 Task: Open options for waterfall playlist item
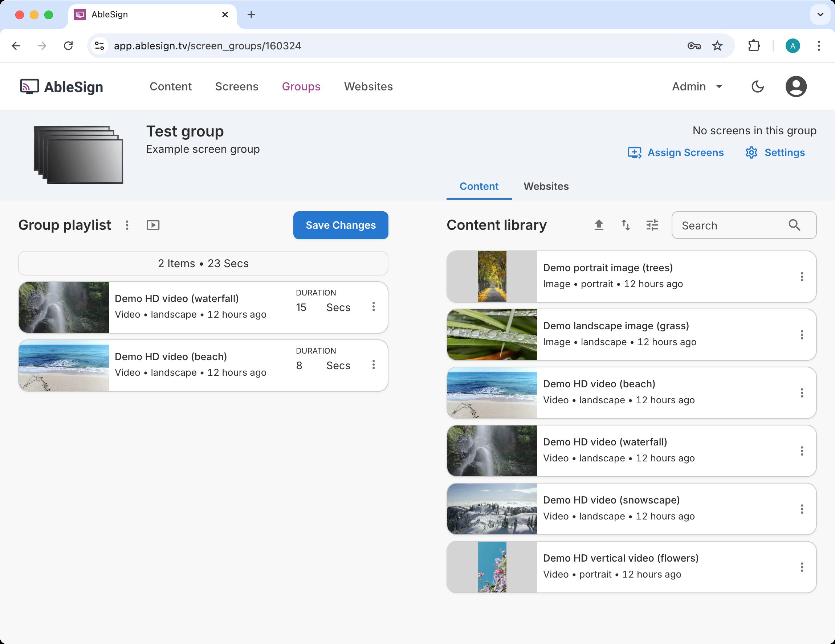tap(374, 306)
